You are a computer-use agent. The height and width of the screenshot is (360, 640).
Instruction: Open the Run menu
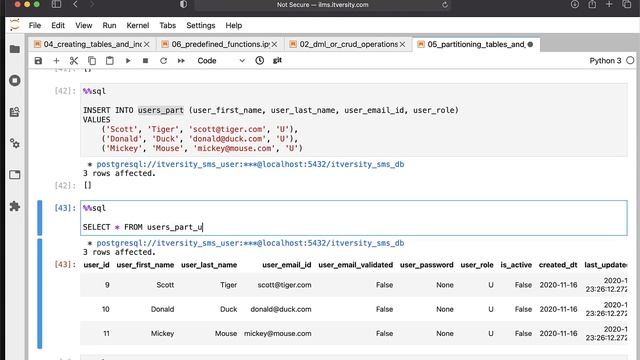tap(109, 25)
